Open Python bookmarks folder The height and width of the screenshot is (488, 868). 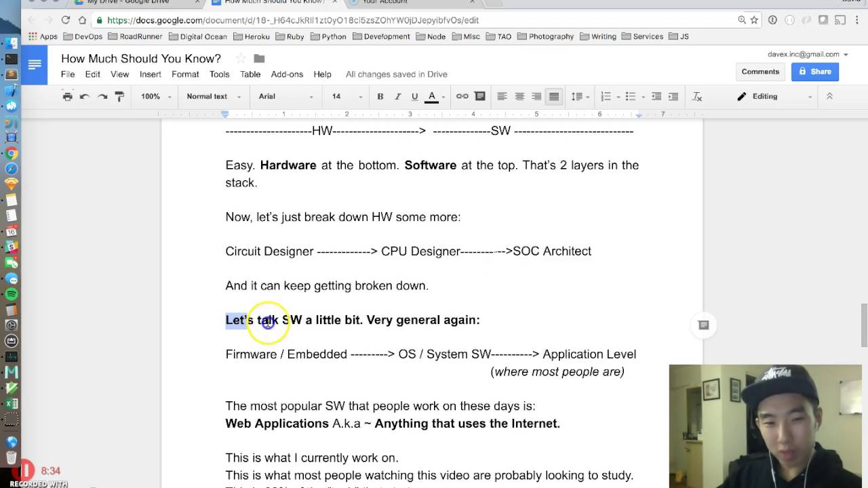[x=328, y=37]
